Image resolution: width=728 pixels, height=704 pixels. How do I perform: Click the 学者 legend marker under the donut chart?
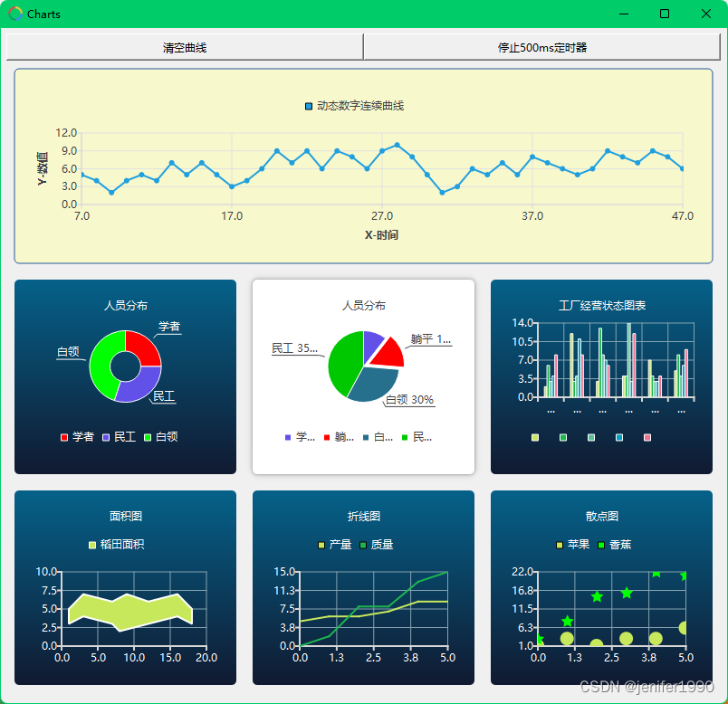tap(64, 437)
